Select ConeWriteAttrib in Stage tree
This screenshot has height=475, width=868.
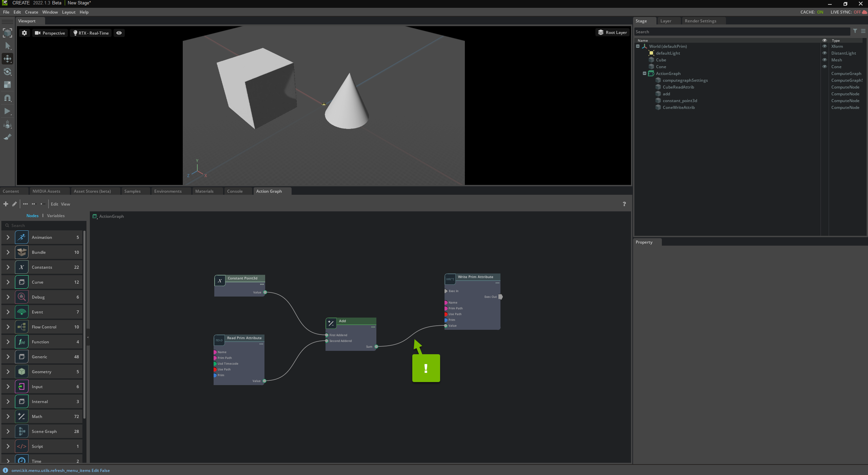[678, 107]
